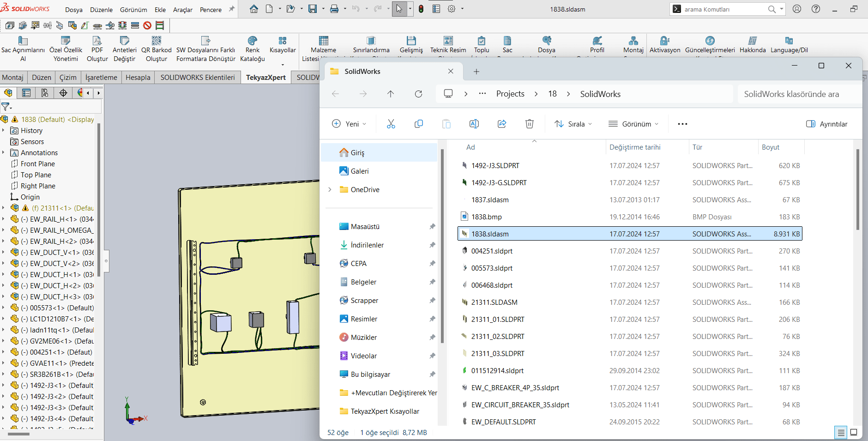Select 21311.SLDASM file in list
Screen dimensions: 868x441
point(630,302)
